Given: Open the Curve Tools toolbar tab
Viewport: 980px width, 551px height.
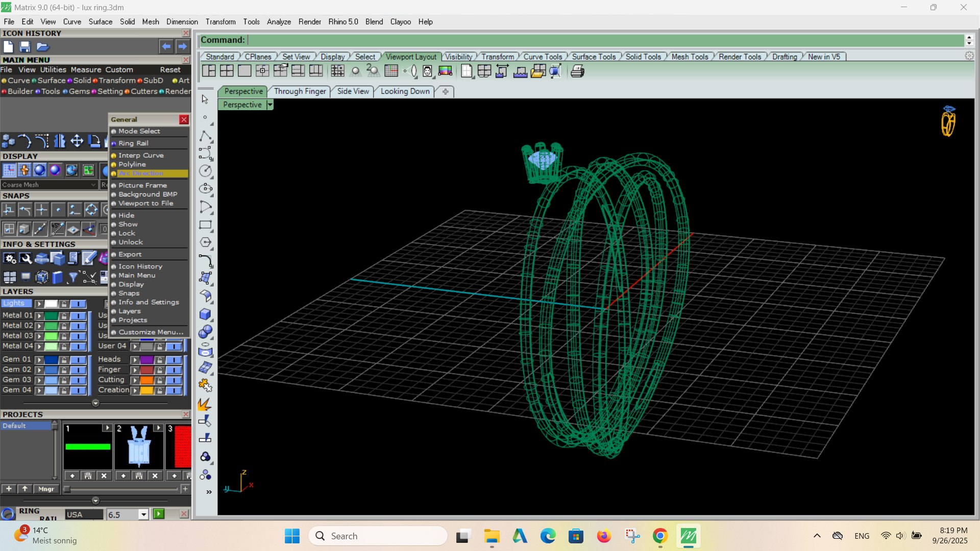Looking at the screenshot, I should click(543, 57).
